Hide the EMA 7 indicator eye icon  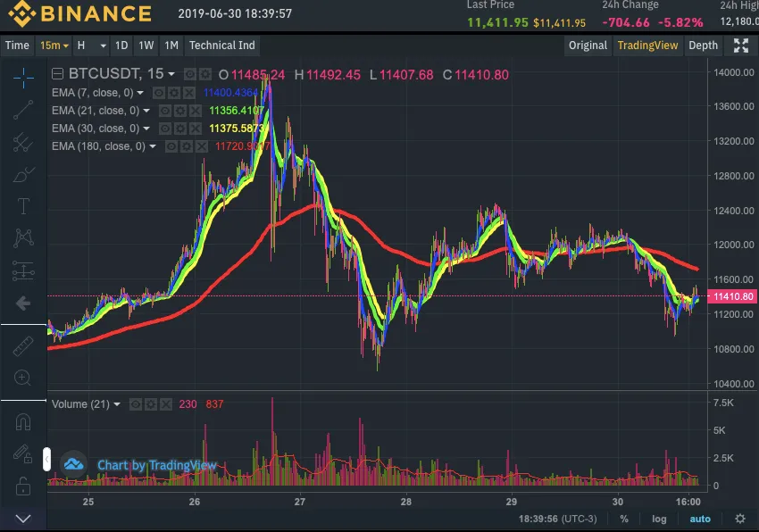coord(158,93)
